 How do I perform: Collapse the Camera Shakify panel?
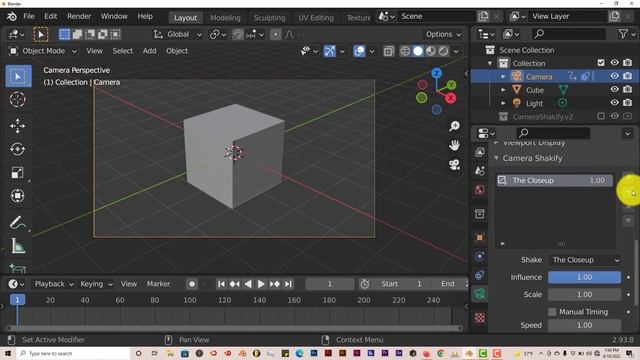click(x=497, y=158)
